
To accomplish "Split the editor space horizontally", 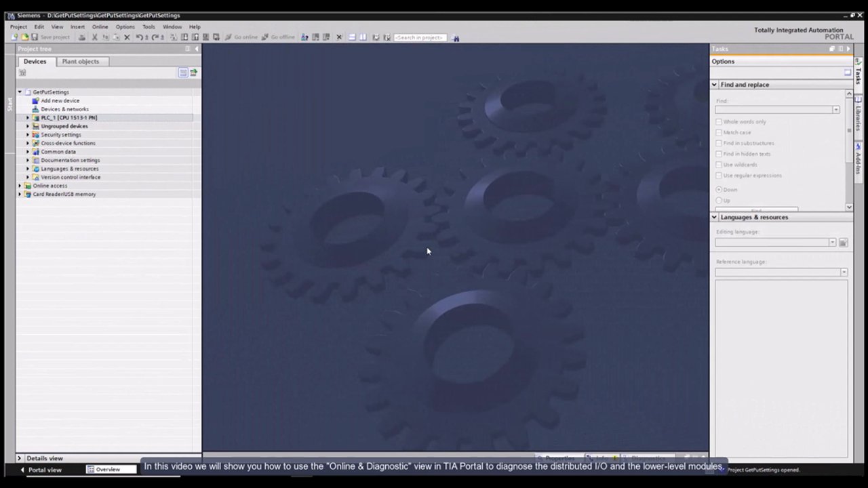I will [x=352, y=37].
